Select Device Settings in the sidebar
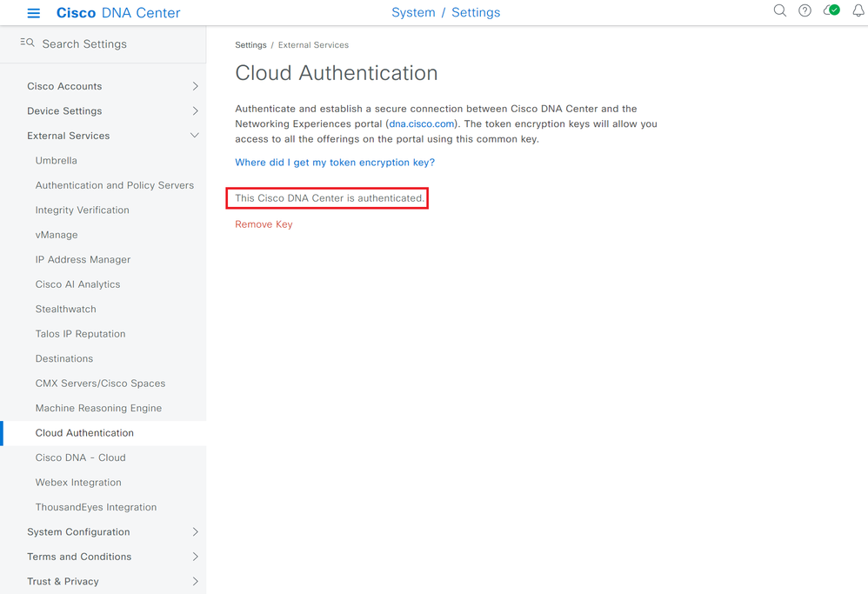868x594 pixels. [x=64, y=110]
